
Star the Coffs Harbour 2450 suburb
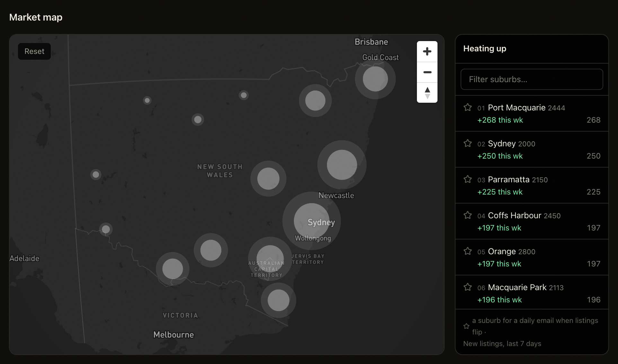click(x=468, y=215)
